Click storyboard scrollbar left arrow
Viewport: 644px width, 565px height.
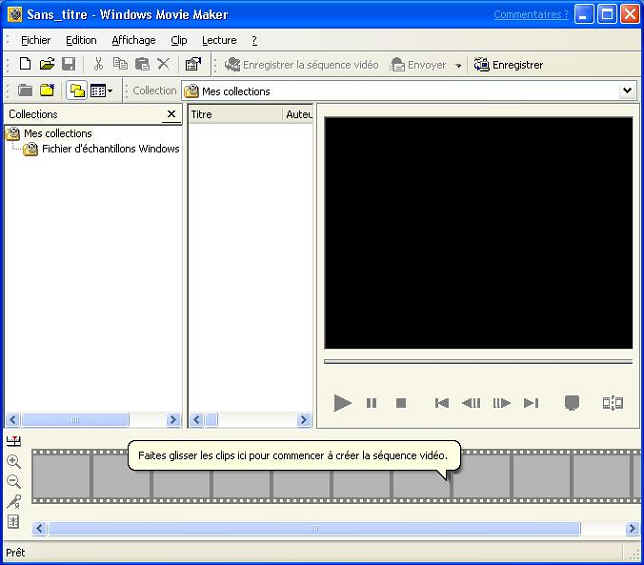[39, 528]
